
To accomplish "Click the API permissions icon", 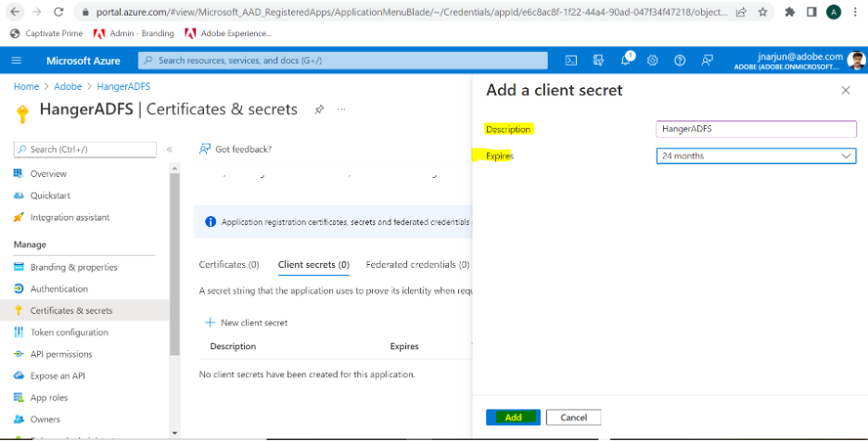I will click(x=19, y=354).
